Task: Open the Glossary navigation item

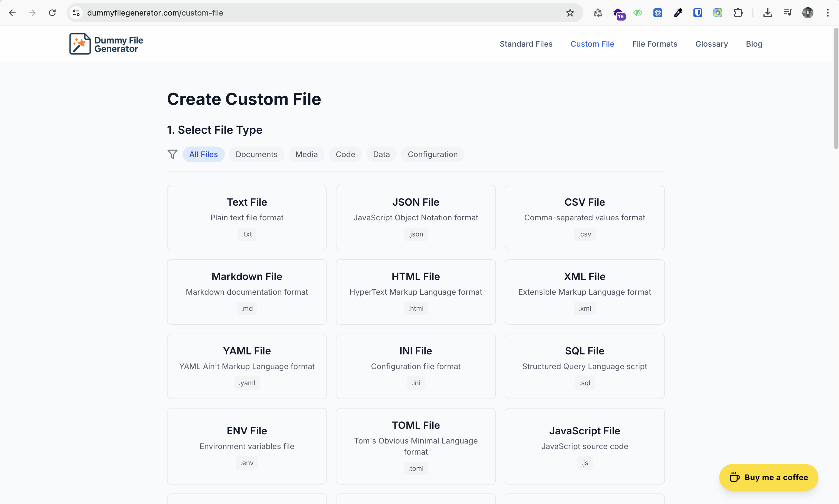Action: click(711, 44)
